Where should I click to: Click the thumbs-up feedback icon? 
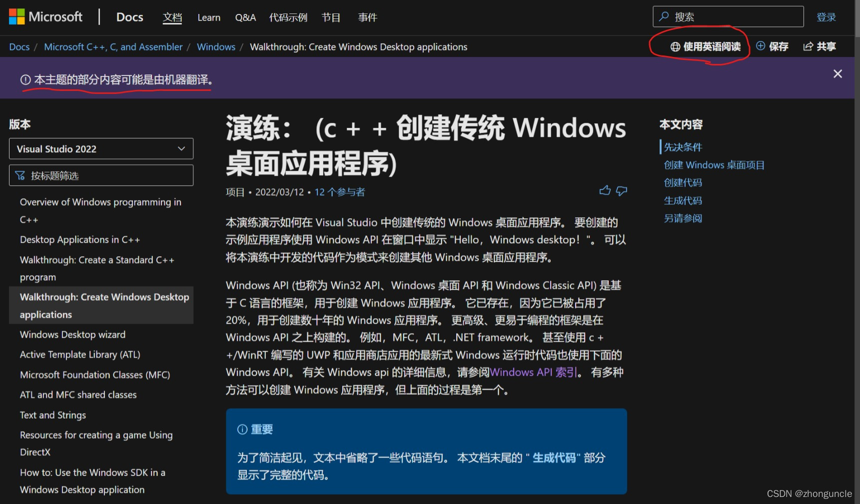(x=605, y=191)
